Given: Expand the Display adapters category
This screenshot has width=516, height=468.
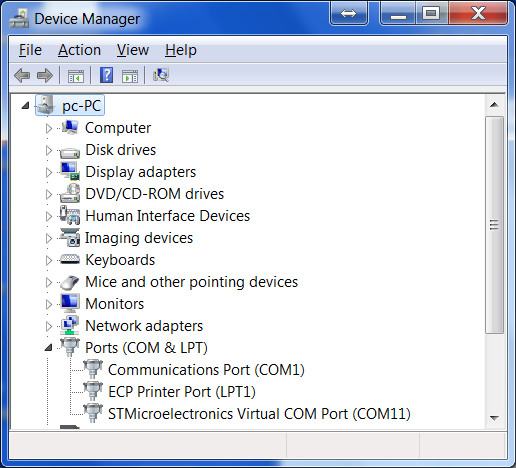Looking at the screenshot, I should (49, 172).
